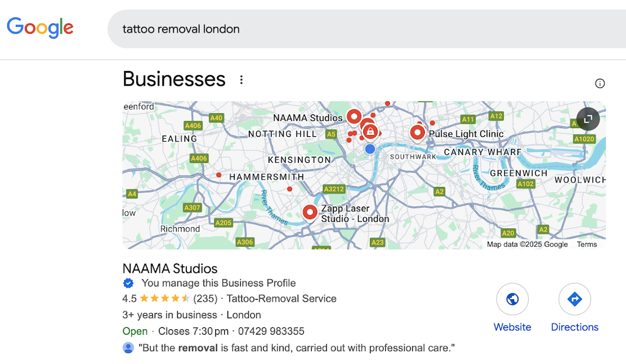This screenshot has width=626, height=364.
Task: Click the about-results info icon
Action: 600,84
